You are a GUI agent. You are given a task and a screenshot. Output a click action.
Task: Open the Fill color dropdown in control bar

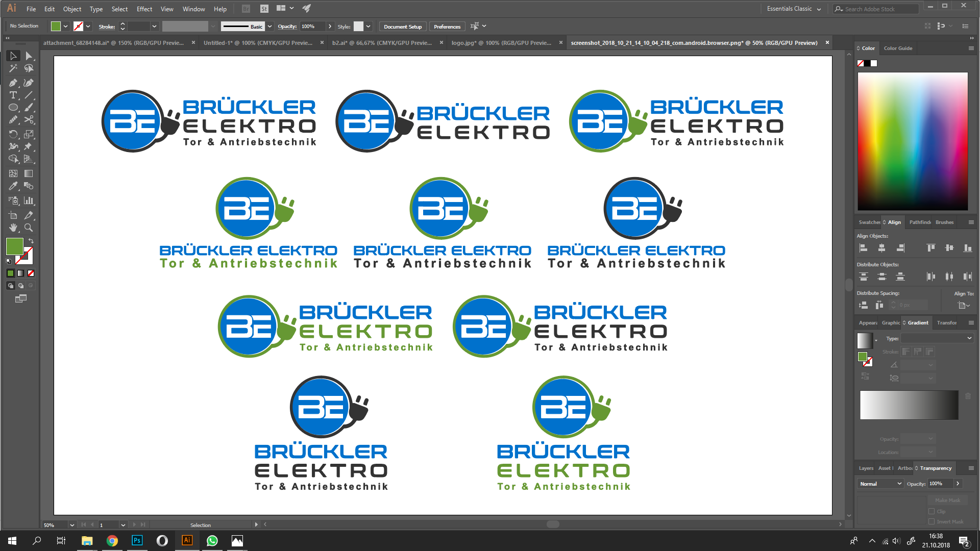(x=65, y=27)
